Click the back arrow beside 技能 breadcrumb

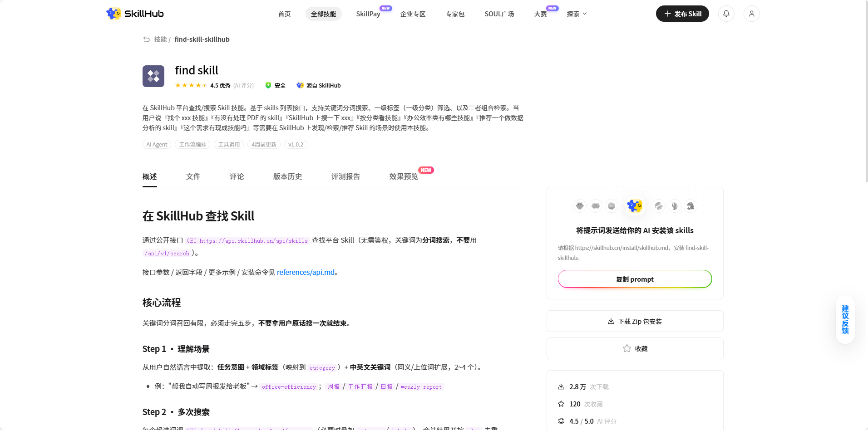146,39
